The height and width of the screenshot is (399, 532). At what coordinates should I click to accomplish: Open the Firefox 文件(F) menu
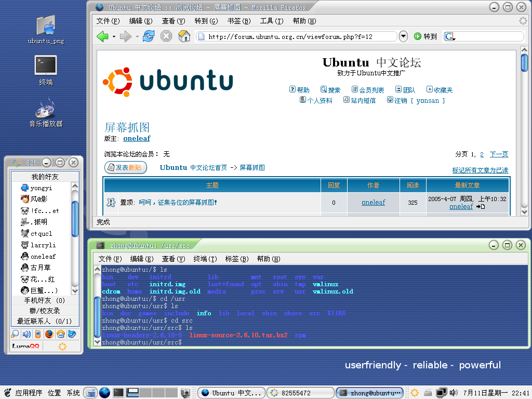pyautogui.click(x=108, y=21)
